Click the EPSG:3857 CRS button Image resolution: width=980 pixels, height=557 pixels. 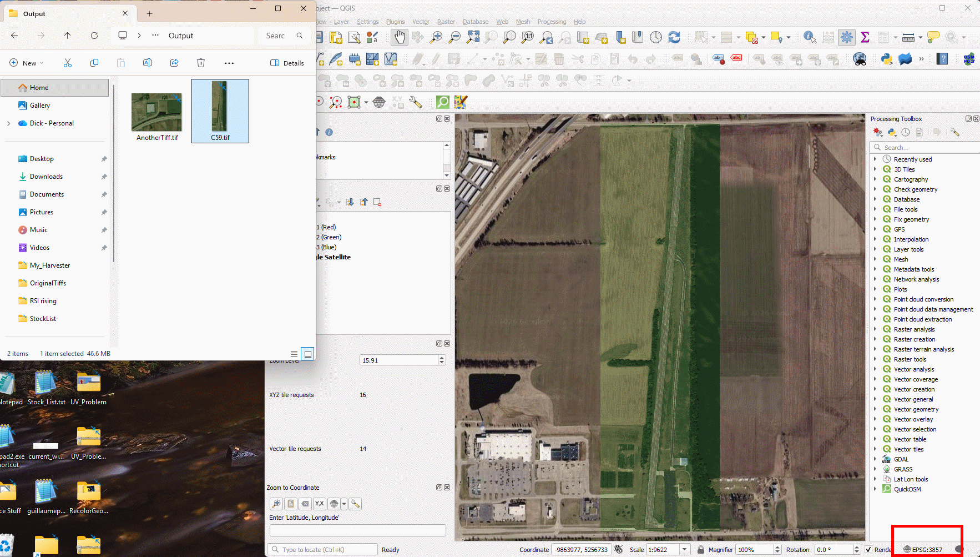tap(923, 550)
